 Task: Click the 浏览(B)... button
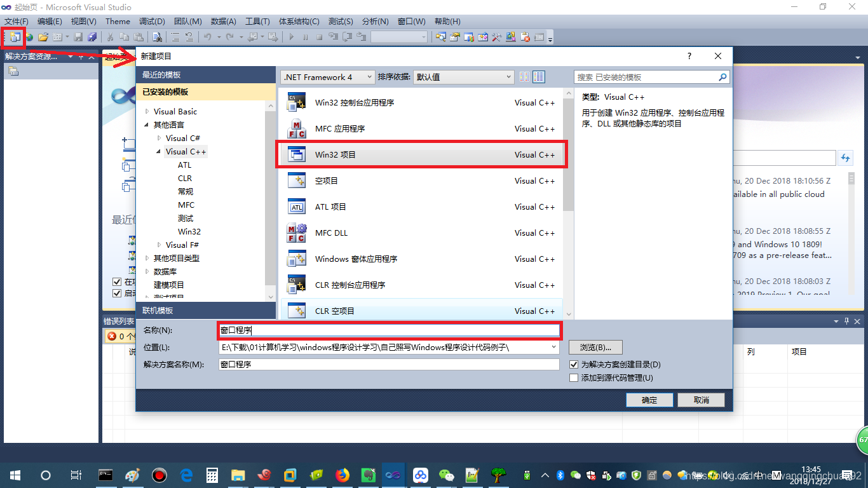point(595,348)
